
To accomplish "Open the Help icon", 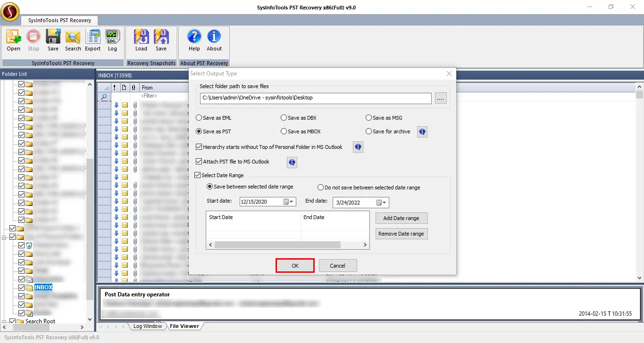I will [x=194, y=41].
